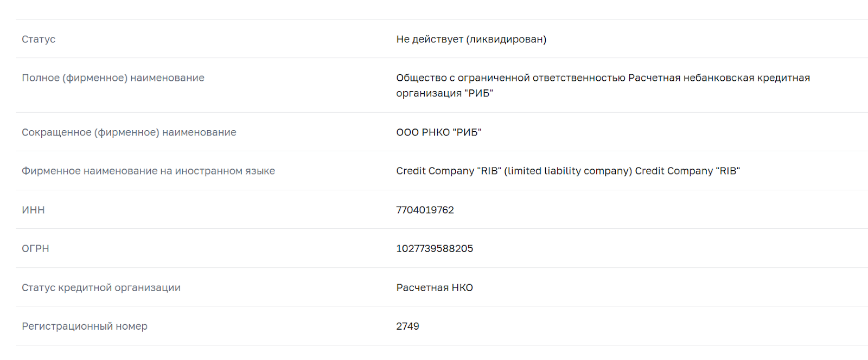The height and width of the screenshot is (360, 868).
Task: Select the ОГРН number 1027739588205
Action: pyautogui.click(x=435, y=248)
